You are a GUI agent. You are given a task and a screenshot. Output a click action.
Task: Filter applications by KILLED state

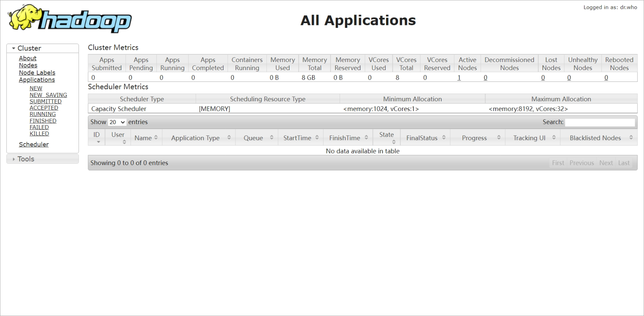pos(39,134)
